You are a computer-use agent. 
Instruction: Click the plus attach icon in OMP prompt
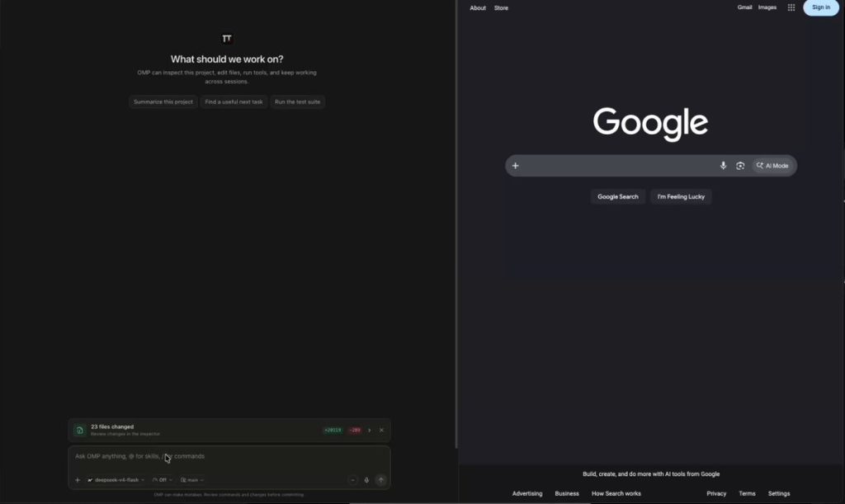click(x=78, y=480)
